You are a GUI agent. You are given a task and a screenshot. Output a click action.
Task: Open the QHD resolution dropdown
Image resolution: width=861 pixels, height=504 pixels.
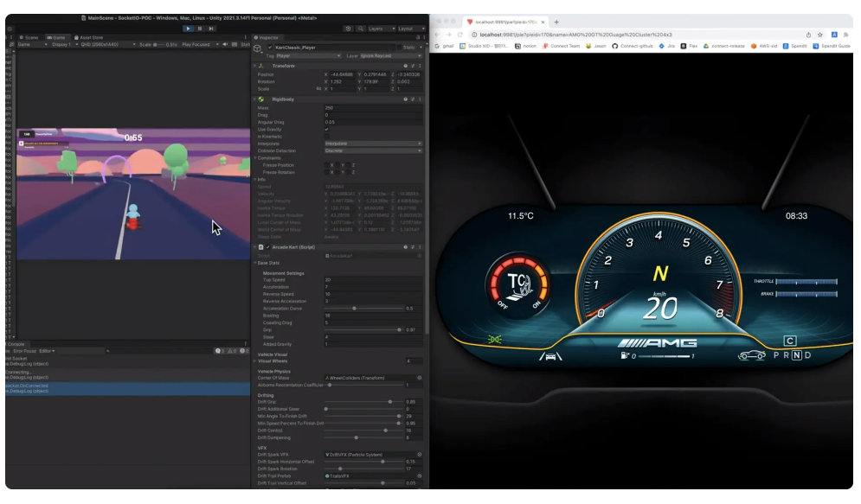108,44
